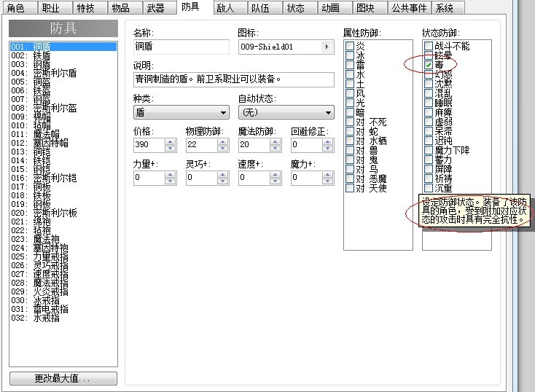The height and width of the screenshot is (392, 535).
Task: Increase 灵巧+ with the up arrow
Action: pos(223,175)
